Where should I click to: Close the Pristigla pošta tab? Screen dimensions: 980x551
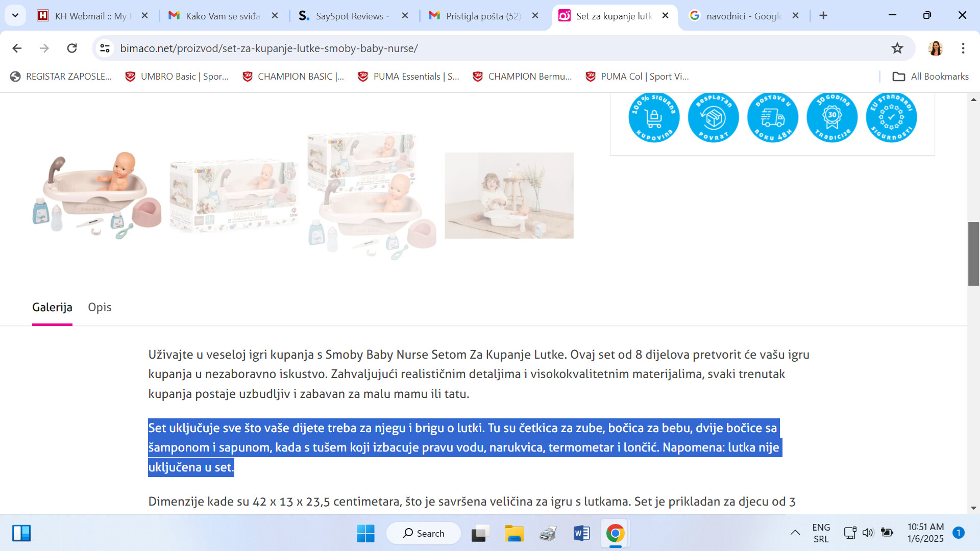[x=535, y=16]
